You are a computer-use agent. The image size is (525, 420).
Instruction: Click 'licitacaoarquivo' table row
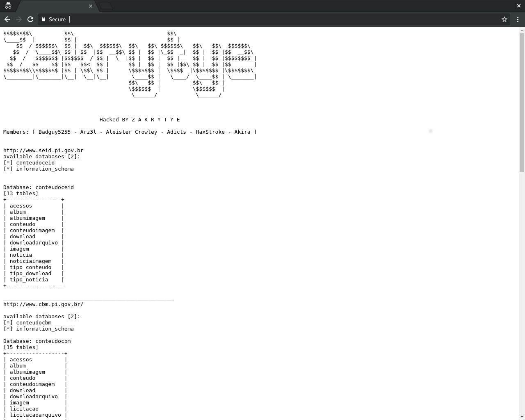pyautogui.click(x=35, y=415)
